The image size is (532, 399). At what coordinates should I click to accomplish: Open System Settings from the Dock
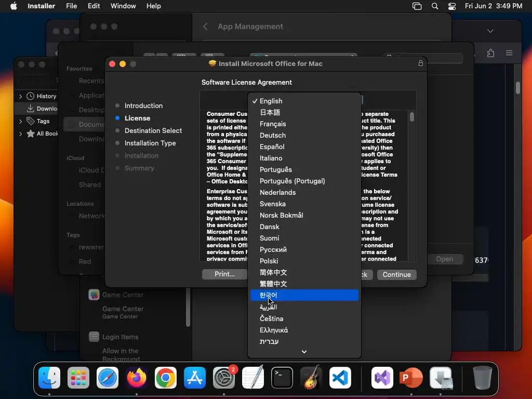point(224,378)
